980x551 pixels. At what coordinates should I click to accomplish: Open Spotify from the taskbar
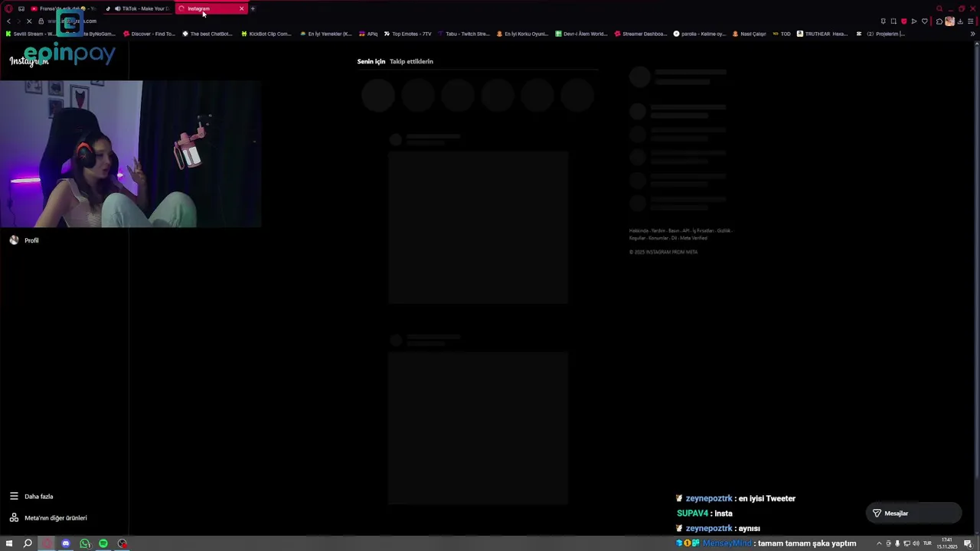coord(103,543)
